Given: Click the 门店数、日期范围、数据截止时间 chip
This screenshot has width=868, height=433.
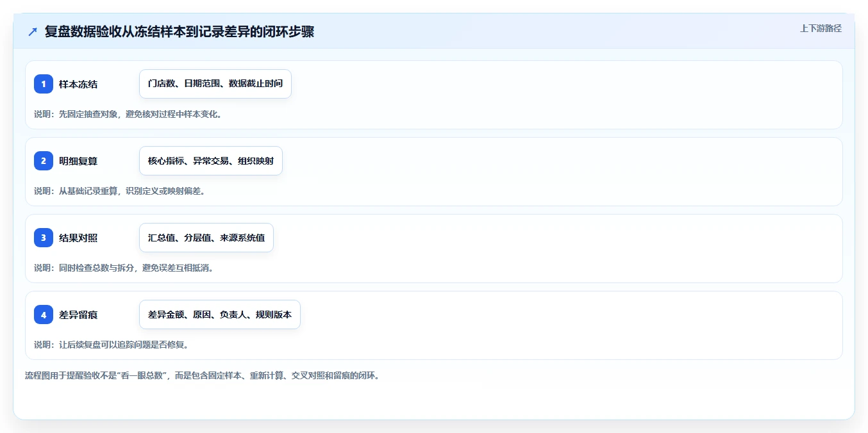Looking at the screenshot, I should [215, 84].
